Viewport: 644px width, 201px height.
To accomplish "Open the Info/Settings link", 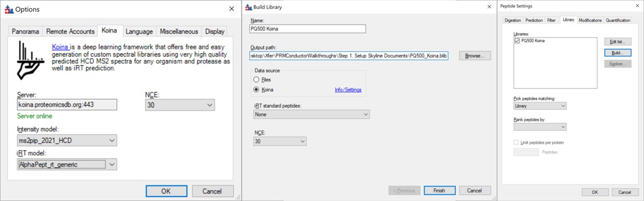I will pyautogui.click(x=348, y=90).
